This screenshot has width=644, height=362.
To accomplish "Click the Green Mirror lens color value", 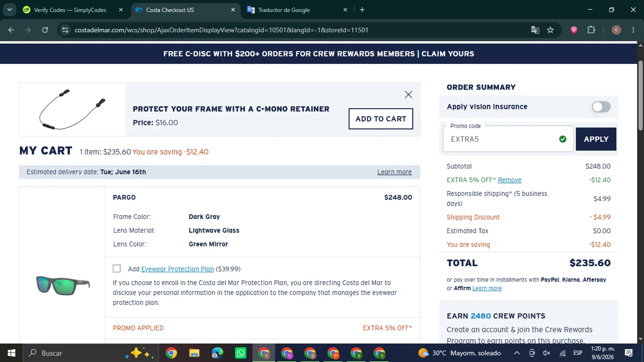I will pos(208,244).
